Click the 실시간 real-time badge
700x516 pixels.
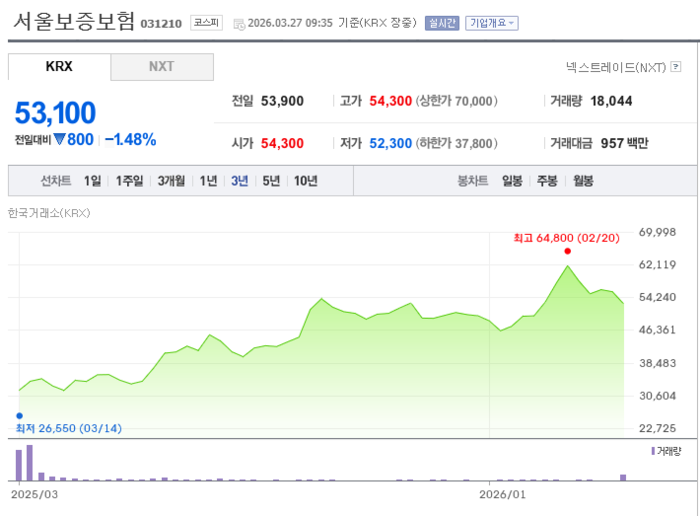[441, 23]
